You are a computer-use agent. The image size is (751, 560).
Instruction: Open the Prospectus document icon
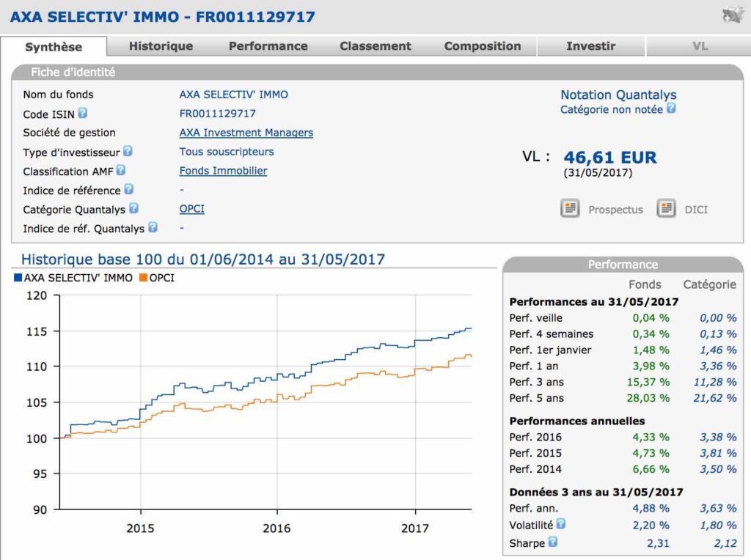pos(570,208)
